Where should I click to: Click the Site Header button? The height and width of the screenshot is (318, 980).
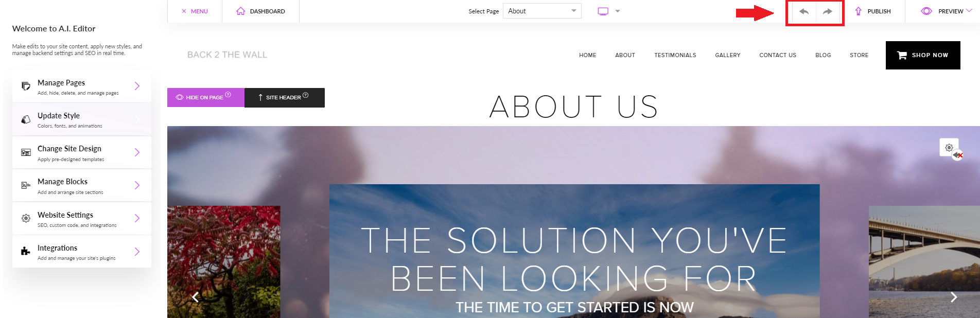[285, 97]
